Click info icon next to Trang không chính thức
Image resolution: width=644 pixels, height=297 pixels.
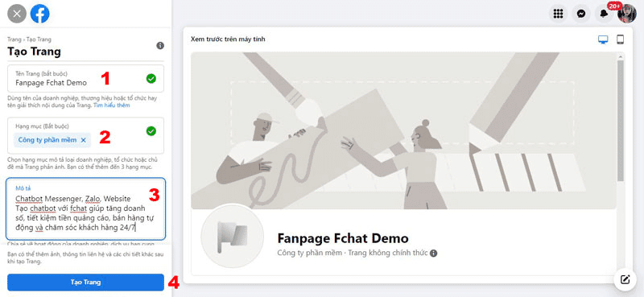point(433,253)
